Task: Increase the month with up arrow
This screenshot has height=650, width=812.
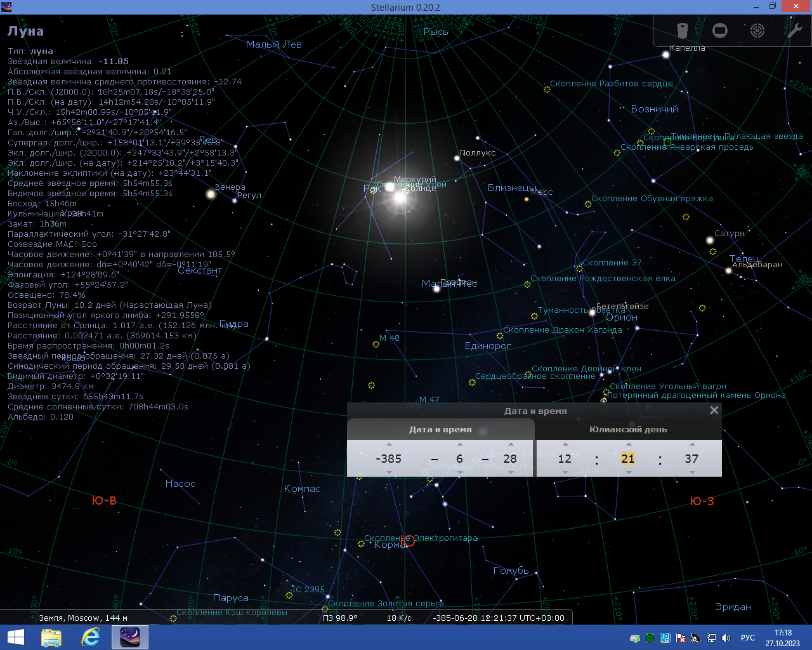Action: point(460,444)
